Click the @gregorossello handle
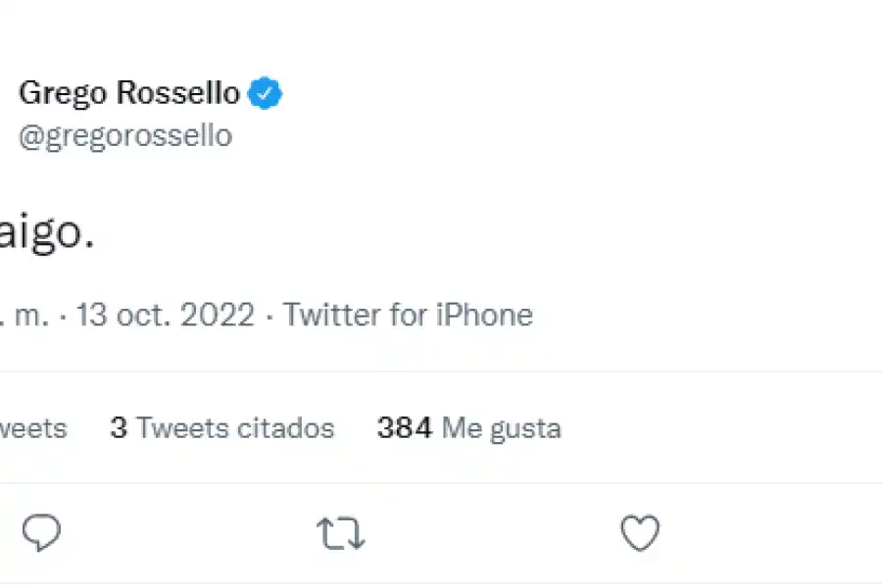 tap(126, 136)
